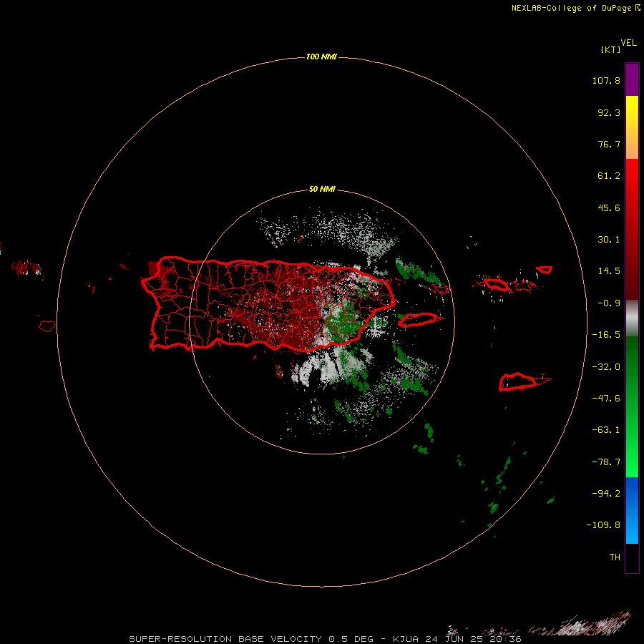This screenshot has width=644, height=644.
Task: Click the -47.6 legend value
Action: [x=606, y=399]
